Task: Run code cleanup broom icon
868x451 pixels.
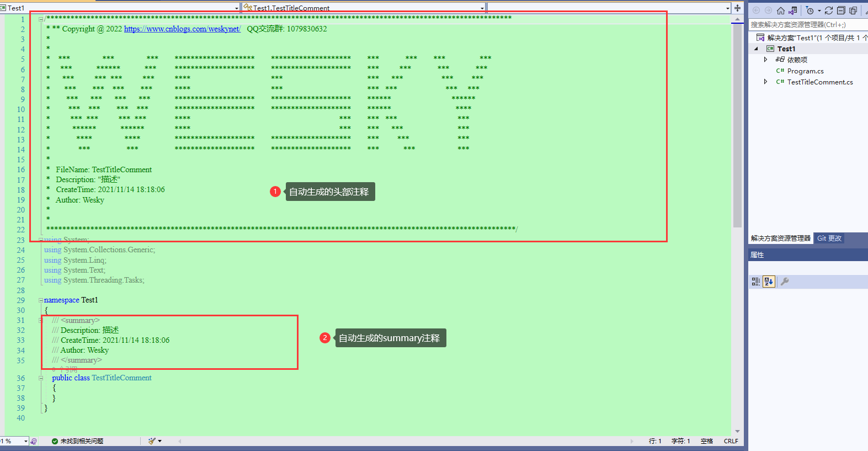Action: click(152, 441)
